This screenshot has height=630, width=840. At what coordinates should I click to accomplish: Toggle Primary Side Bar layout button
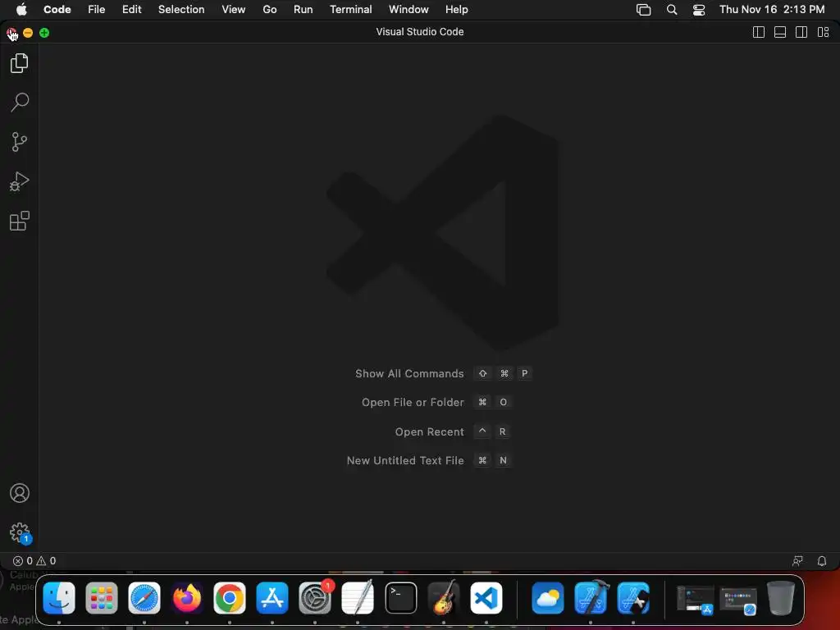point(759,32)
